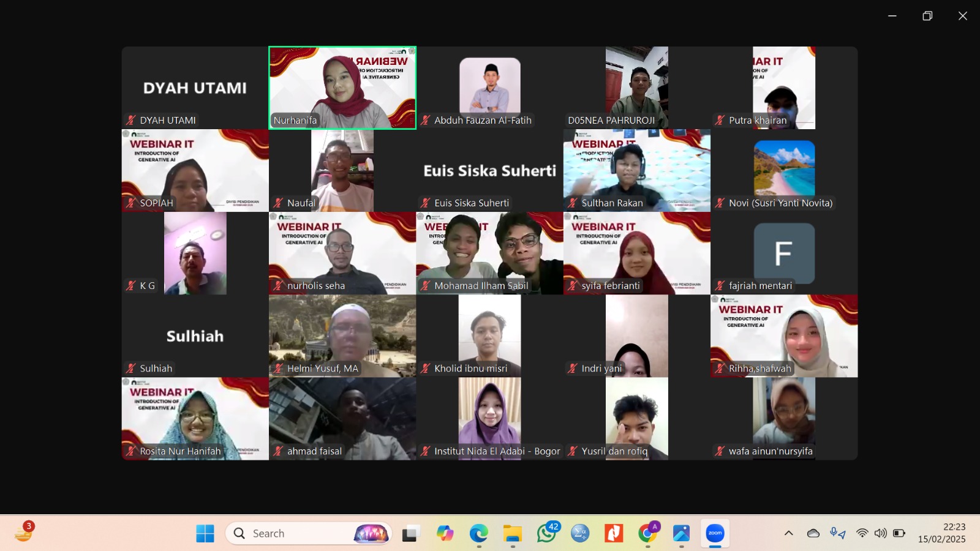Open the volume control in the system tray
The image size is (980, 551).
pyautogui.click(x=880, y=533)
